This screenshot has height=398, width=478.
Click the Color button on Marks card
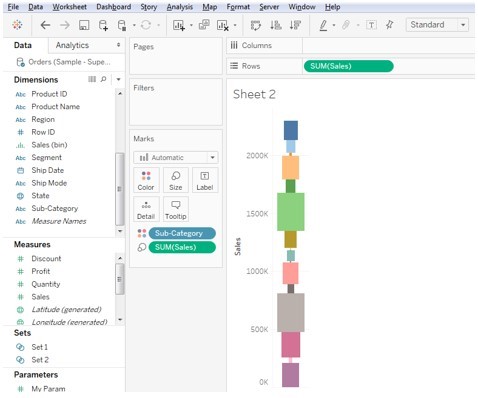(146, 180)
